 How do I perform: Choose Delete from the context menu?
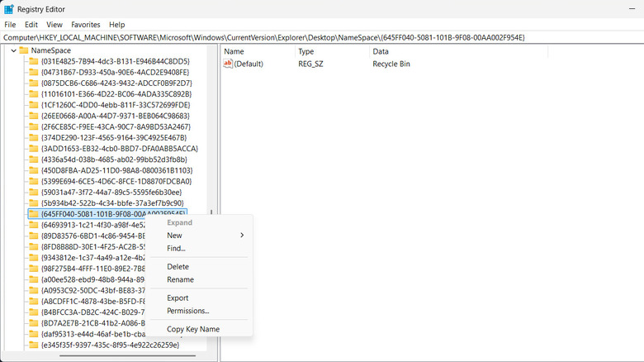point(178,267)
